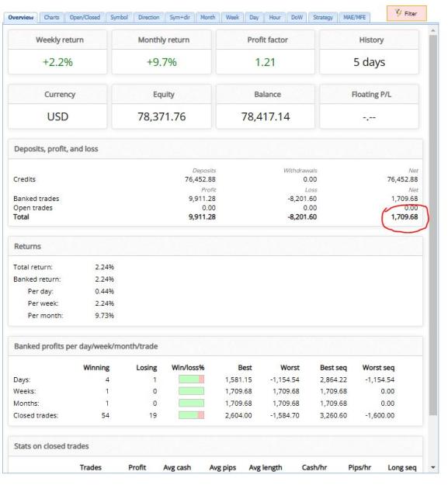The image size is (448, 485).
Task: Select the Banked return 2.24% value
Action: (x=105, y=279)
